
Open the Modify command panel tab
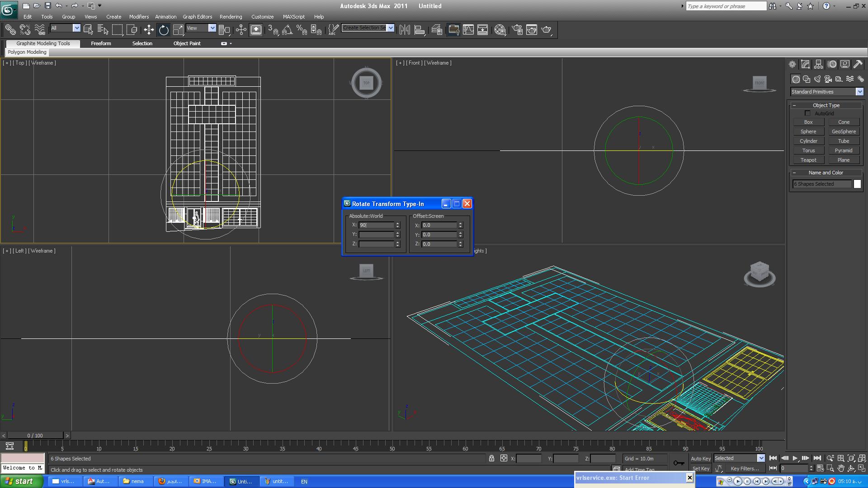(x=805, y=64)
